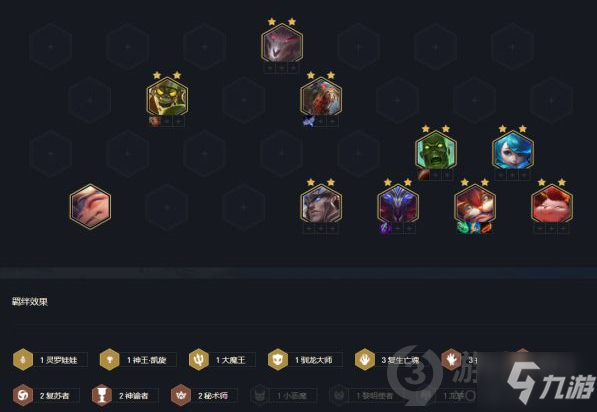597x412 pixels.
Task: Select the two-star champion in the top row
Action: point(282,43)
